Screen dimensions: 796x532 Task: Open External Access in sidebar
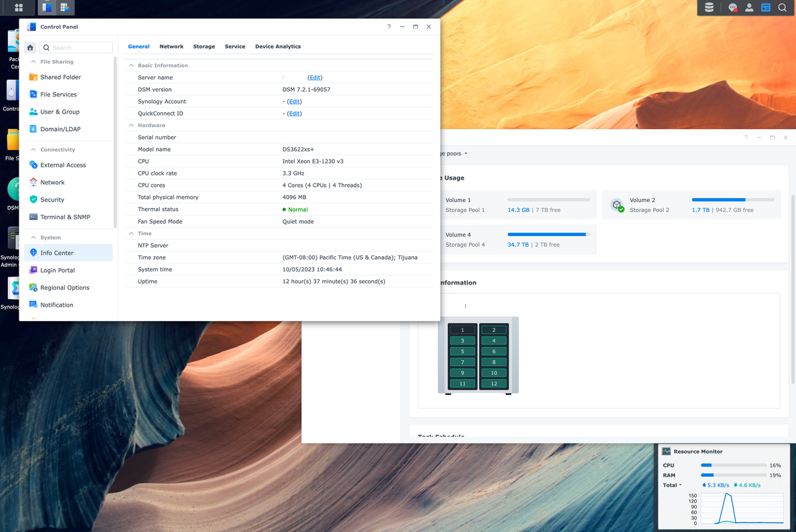pos(69,165)
